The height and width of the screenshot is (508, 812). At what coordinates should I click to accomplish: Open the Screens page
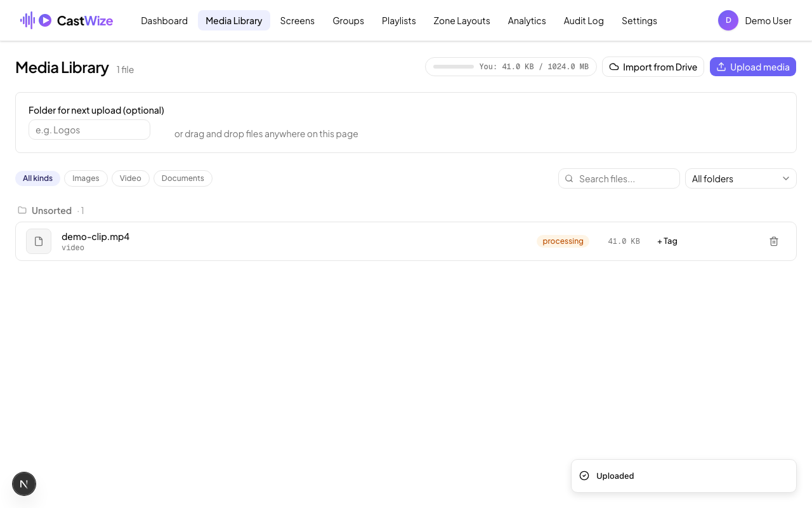tap(298, 20)
